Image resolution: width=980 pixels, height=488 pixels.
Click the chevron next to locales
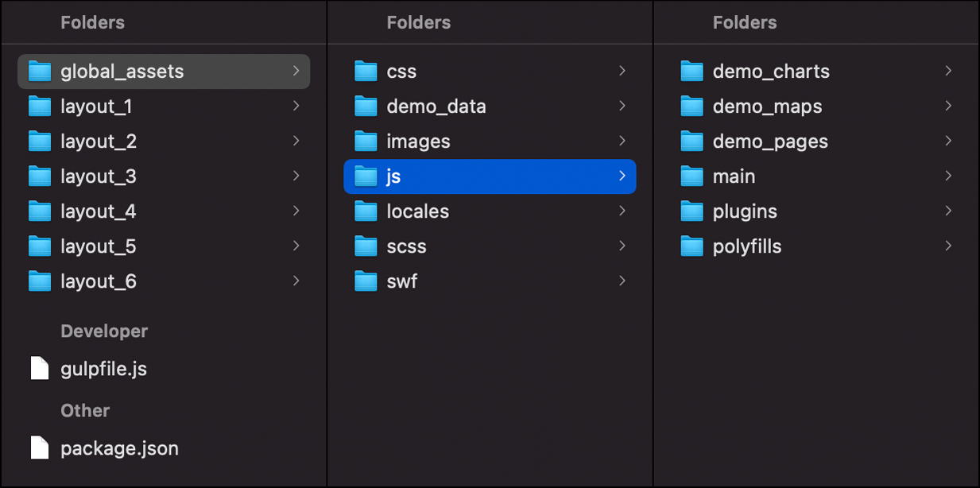pyautogui.click(x=622, y=211)
